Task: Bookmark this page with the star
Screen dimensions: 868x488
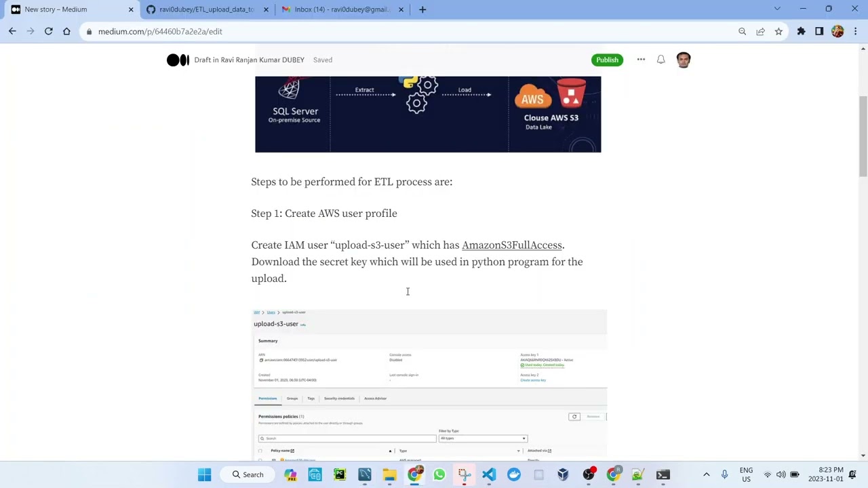Action: (778, 31)
